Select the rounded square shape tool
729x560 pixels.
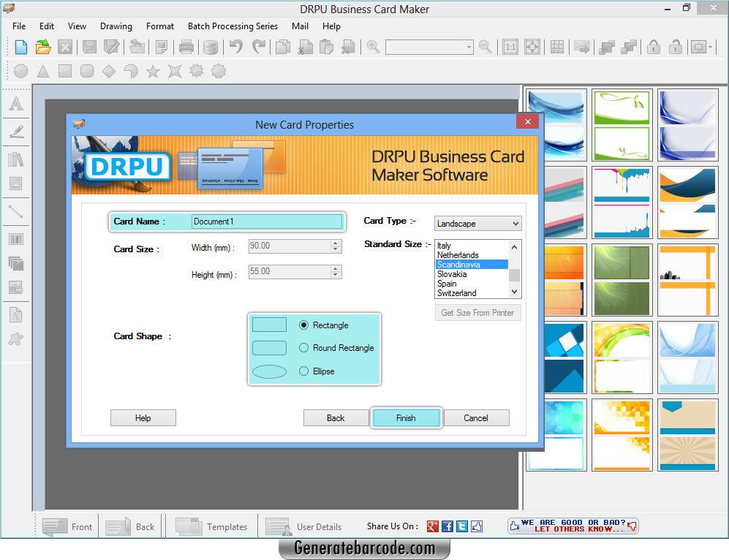click(x=87, y=71)
